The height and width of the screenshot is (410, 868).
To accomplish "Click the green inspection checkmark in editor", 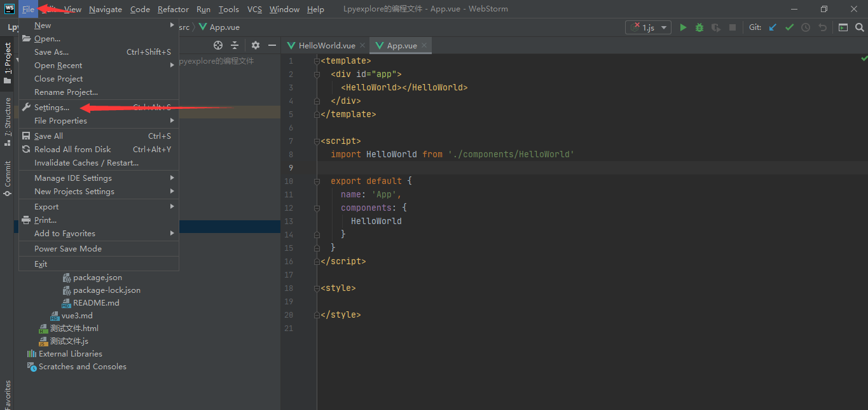I will point(864,59).
